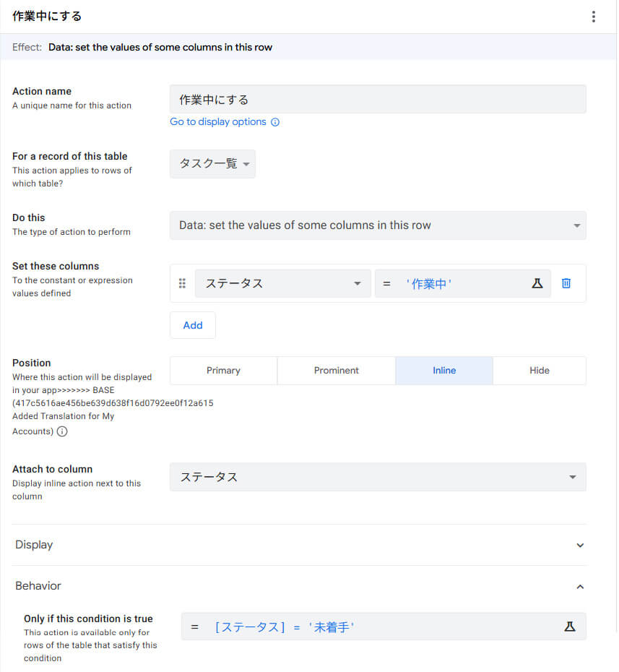Click the info icon under Position description
This screenshot has height=672, width=619.
[62, 431]
